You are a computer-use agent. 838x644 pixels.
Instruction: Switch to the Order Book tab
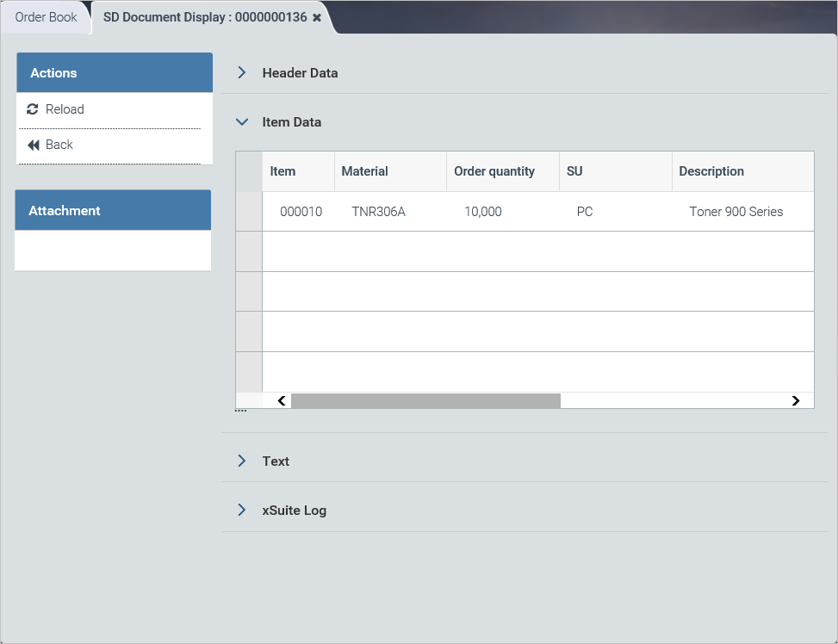click(x=46, y=17)
